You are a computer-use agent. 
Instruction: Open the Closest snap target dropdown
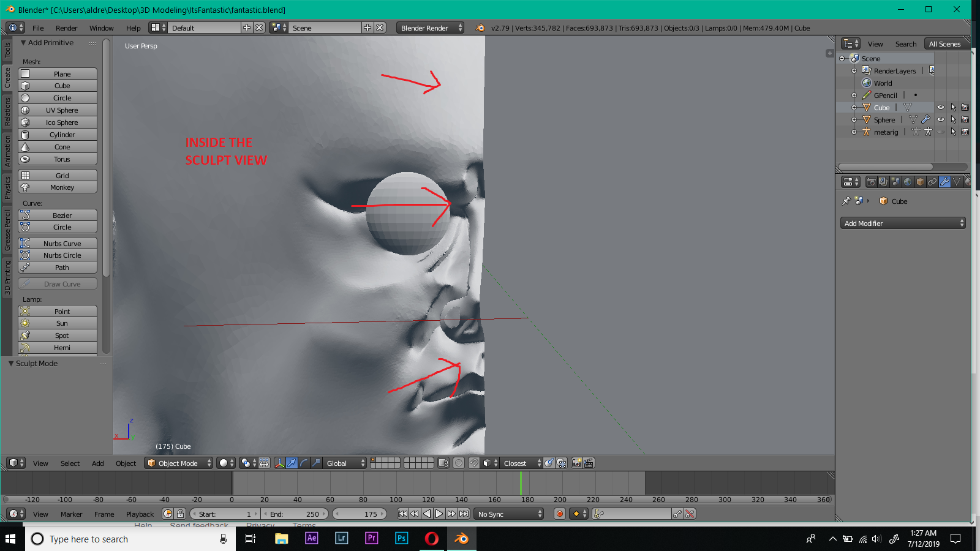click(x=521, y=463)
